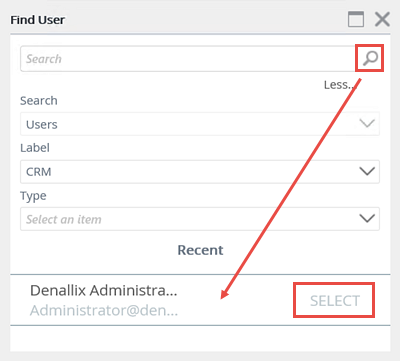Maximize the Find User dialog

pyautogui.click(x=356, y=19)
